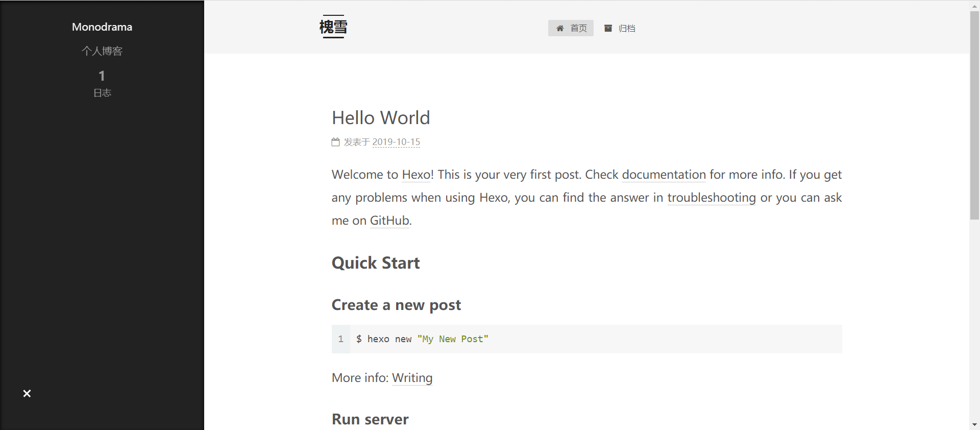Click the Hexo link in the post
The image size is (980, 430).
[416, 175]
